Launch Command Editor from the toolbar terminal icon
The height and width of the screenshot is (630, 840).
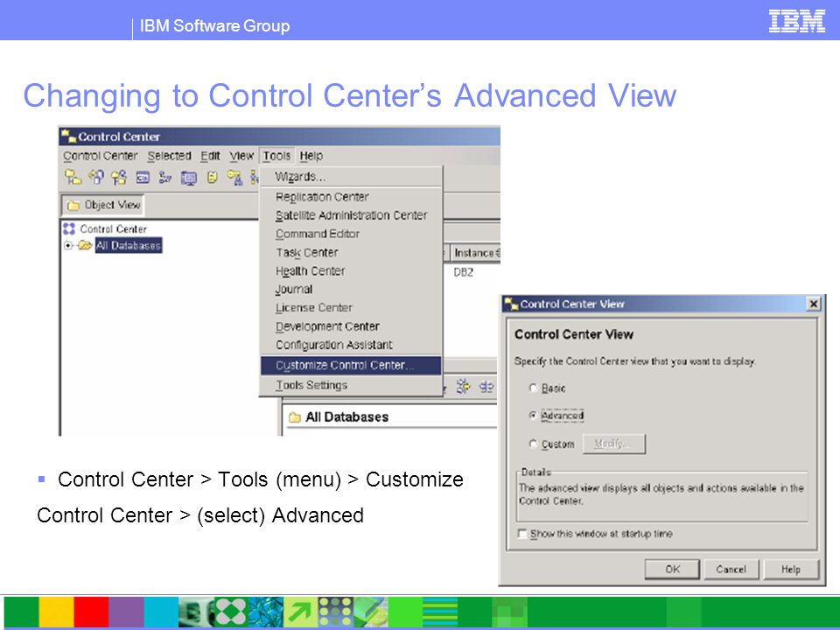point(143,178)
